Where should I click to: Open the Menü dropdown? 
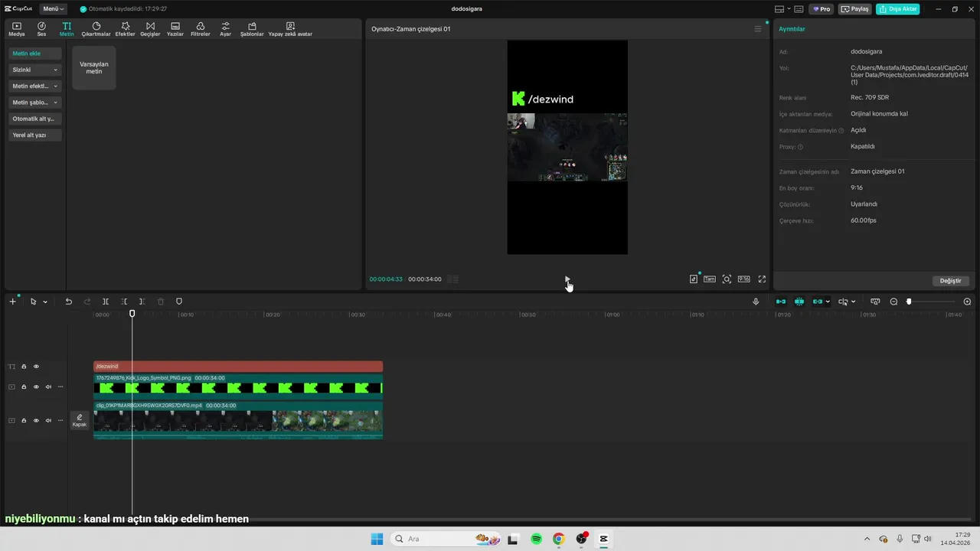click(x=53, y=9)
